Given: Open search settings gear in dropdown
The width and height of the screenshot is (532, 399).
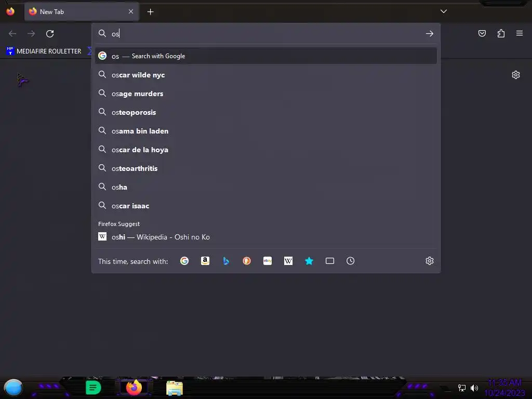Looking at the screenshot, I should pyautogui.click(x=430, y=261).
